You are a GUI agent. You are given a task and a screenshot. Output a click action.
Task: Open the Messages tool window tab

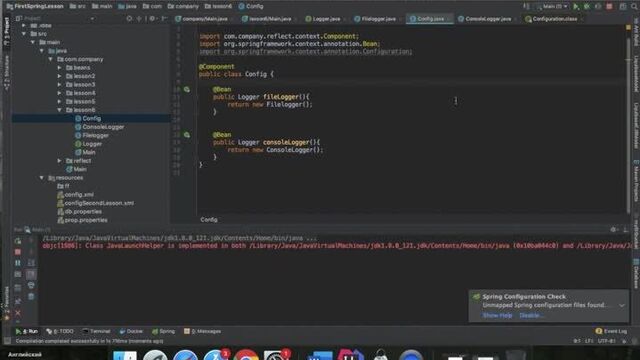202,331
